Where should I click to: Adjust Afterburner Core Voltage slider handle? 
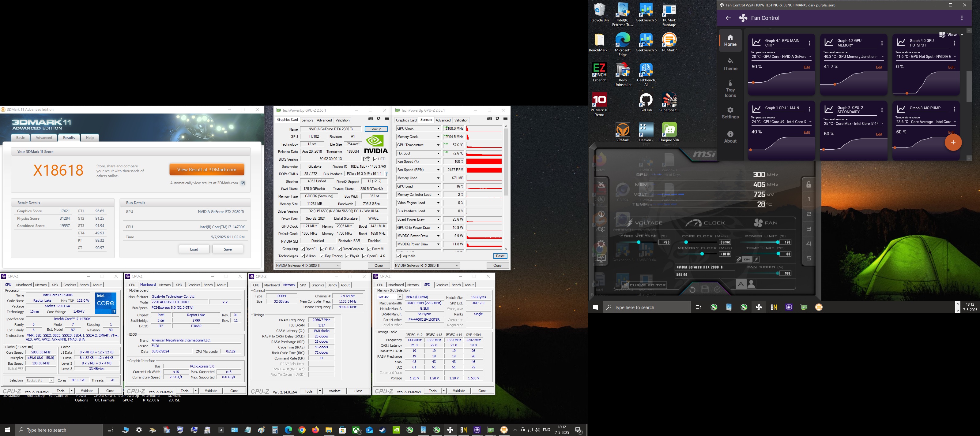tap(638, 242)
